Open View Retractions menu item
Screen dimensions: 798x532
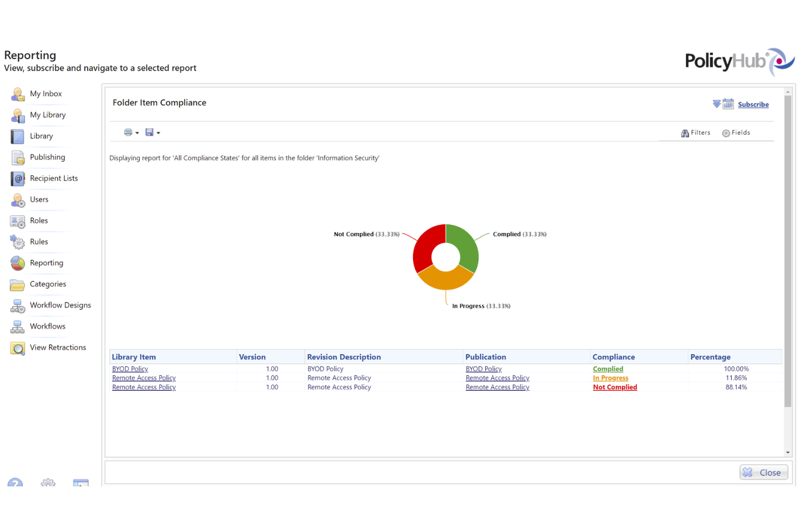coord(58,348)
